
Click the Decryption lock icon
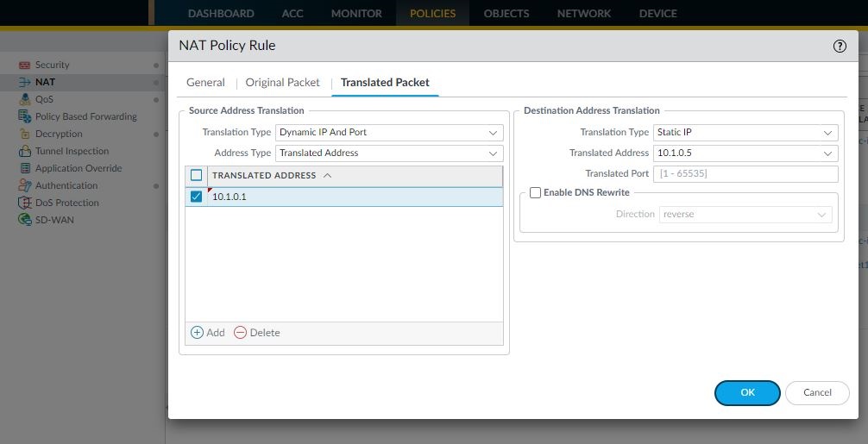[24, 134]
